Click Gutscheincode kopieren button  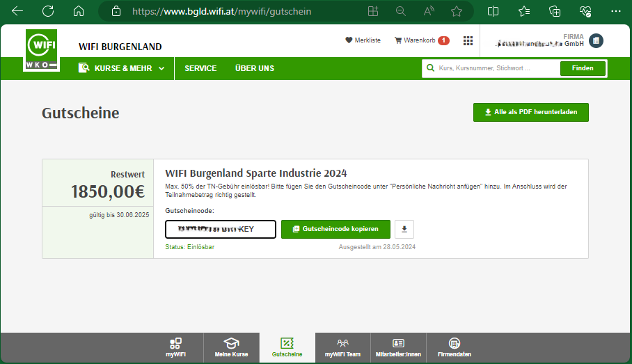pyautogui.click(x=335, y=229)
